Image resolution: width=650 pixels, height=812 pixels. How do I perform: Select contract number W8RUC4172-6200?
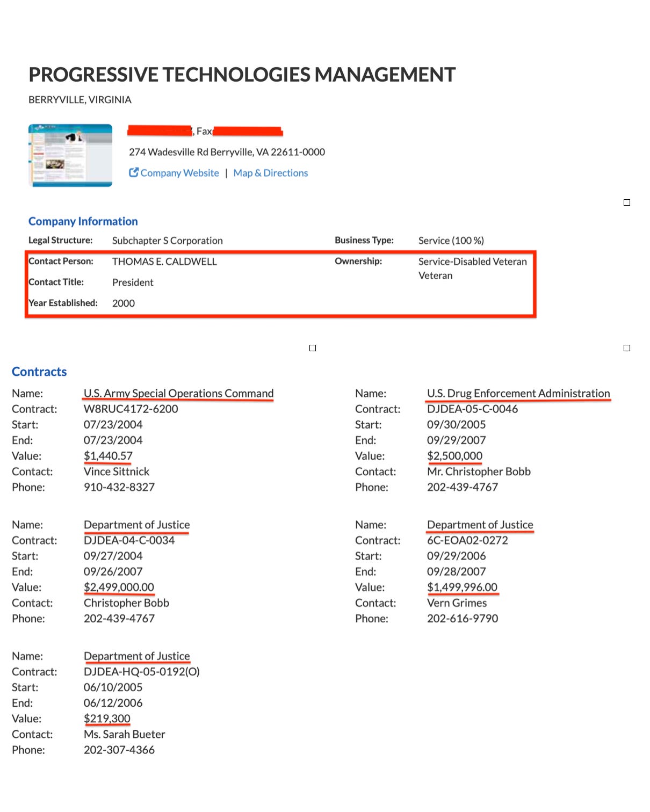click(x=131, y=409)
